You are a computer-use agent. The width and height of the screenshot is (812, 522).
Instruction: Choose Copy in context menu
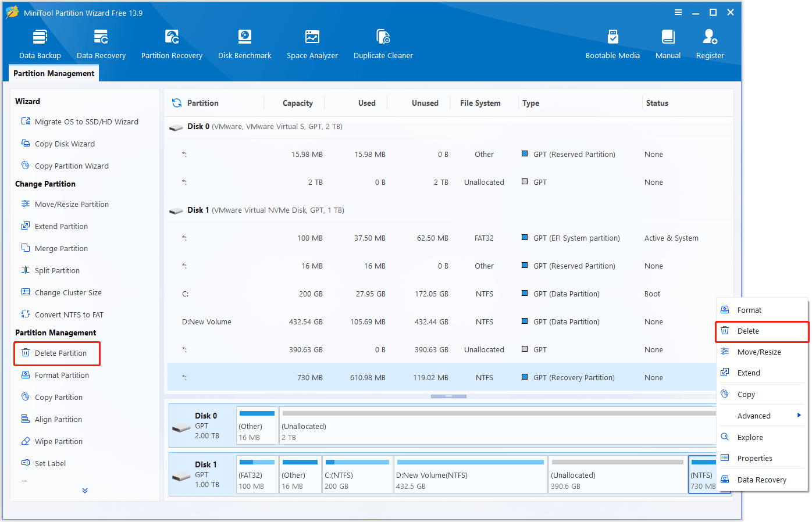coord(762,394)
